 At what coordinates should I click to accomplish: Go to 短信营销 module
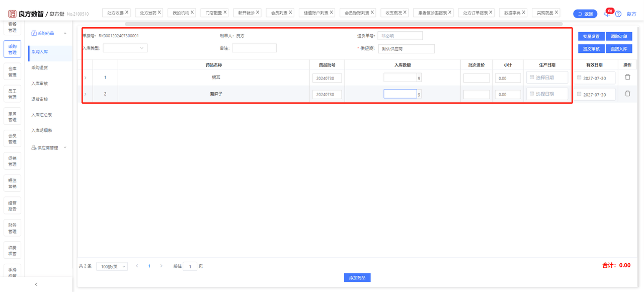point(12,183)
